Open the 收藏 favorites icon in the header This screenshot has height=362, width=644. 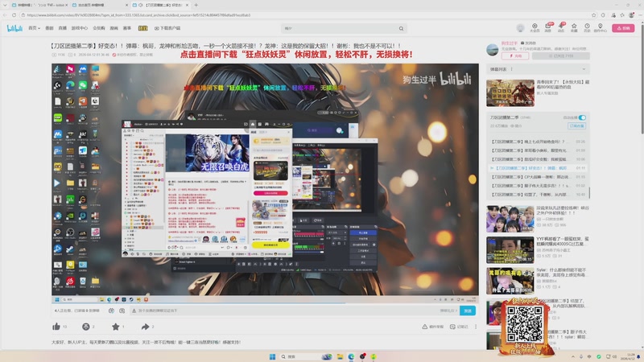pyautogui.click(x=574, y=27)
